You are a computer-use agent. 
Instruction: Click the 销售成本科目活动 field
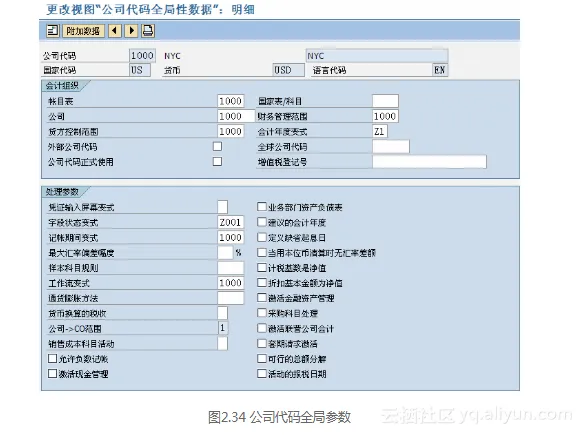coord(222,344)
